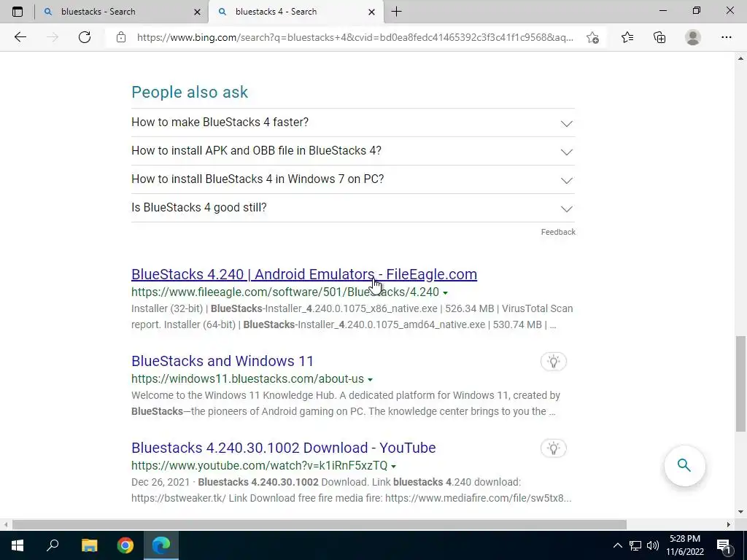
Task: Click the address bar URL field
Action: click(x=355, y=37)
